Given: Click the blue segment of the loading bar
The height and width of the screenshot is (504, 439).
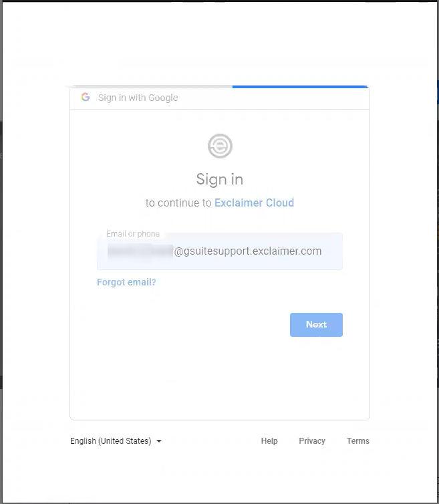Looking at the screenshot, I should click(299, 86).
